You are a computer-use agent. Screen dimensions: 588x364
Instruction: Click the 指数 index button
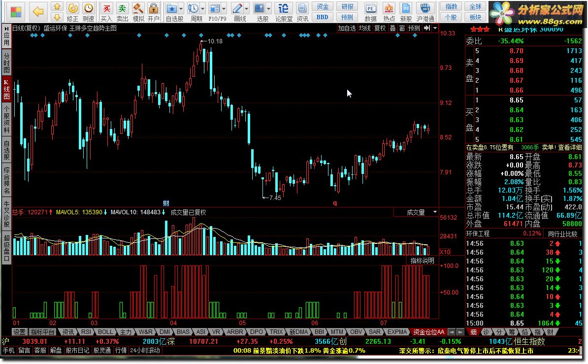(451, 6)
